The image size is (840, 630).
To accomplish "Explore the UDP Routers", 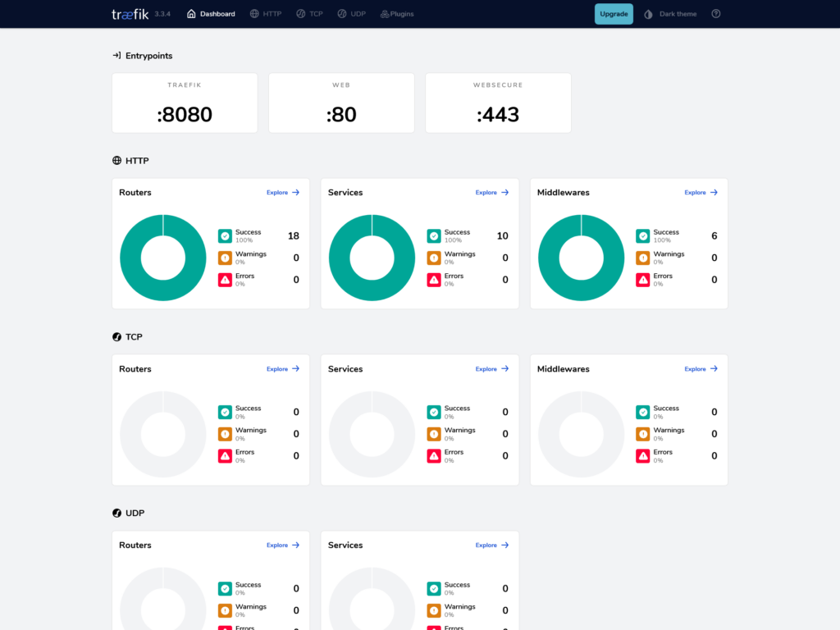I will (283, 546).
